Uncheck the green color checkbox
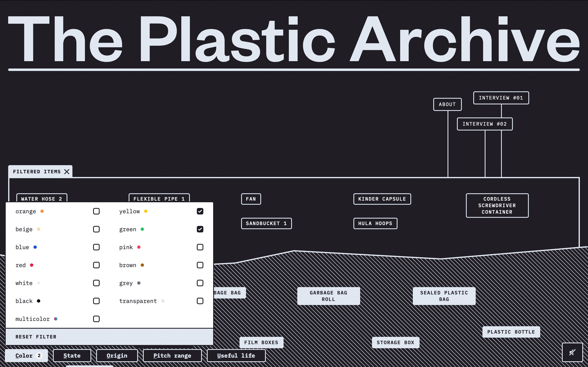Screen dimensions: 588x367 tap(200, 229)
